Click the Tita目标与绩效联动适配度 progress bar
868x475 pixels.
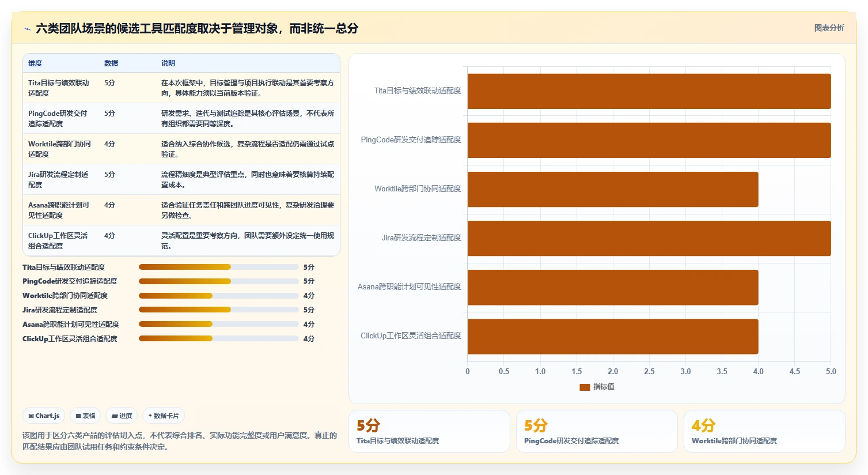[219, 267]
